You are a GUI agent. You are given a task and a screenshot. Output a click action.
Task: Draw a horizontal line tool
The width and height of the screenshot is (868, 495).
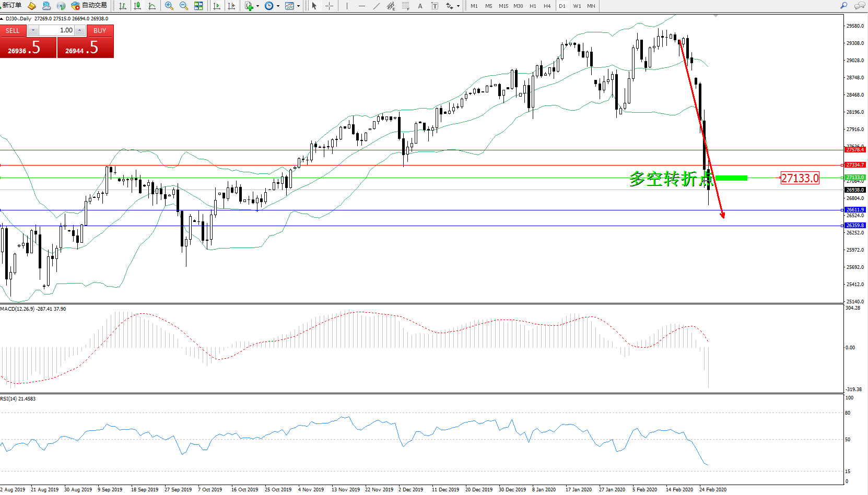point(361,6)
